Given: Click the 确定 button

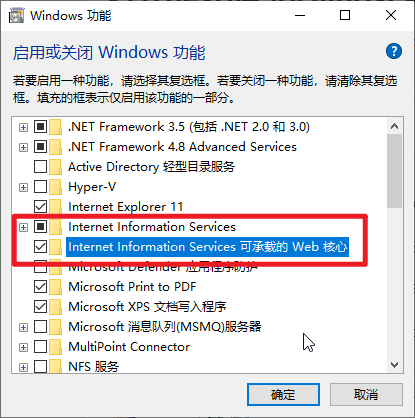Looking at the screenshot, I should point(283,395).
